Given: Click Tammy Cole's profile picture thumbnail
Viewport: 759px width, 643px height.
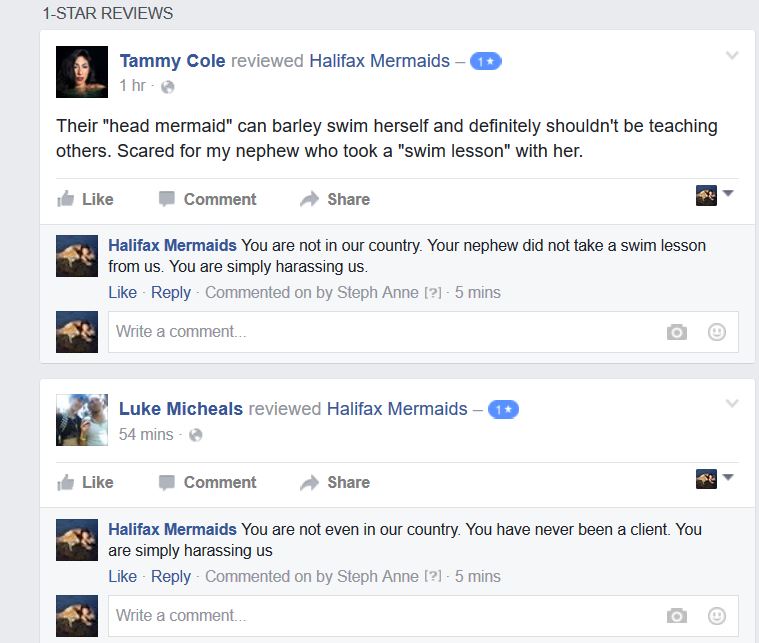Looking at the screenshot, I should click(82, 71).
